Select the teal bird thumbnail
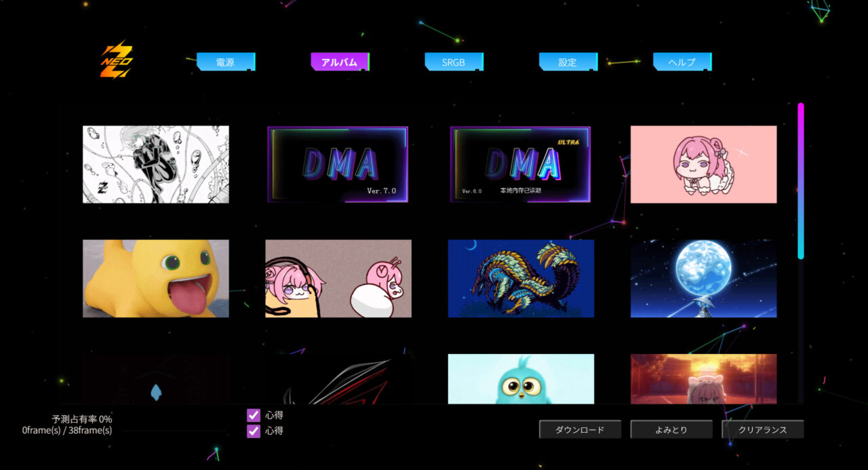This screenshot has width=868, height=470. coord(520,378)
